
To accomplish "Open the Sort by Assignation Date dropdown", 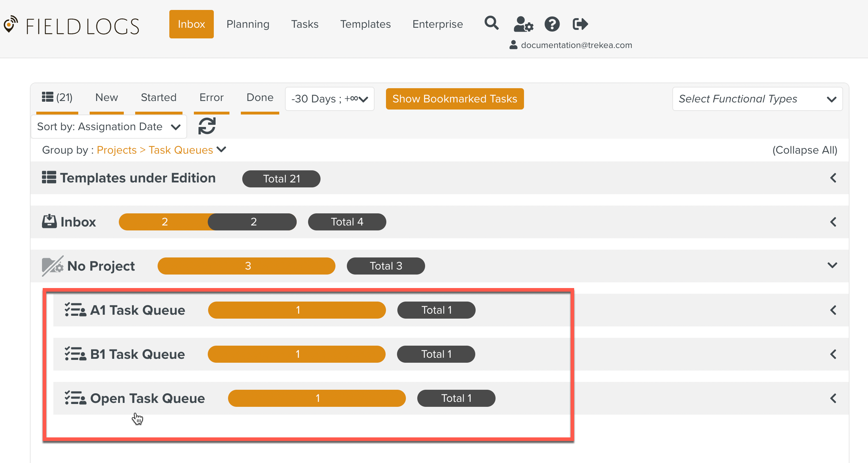I will click(x=109, y=127).
